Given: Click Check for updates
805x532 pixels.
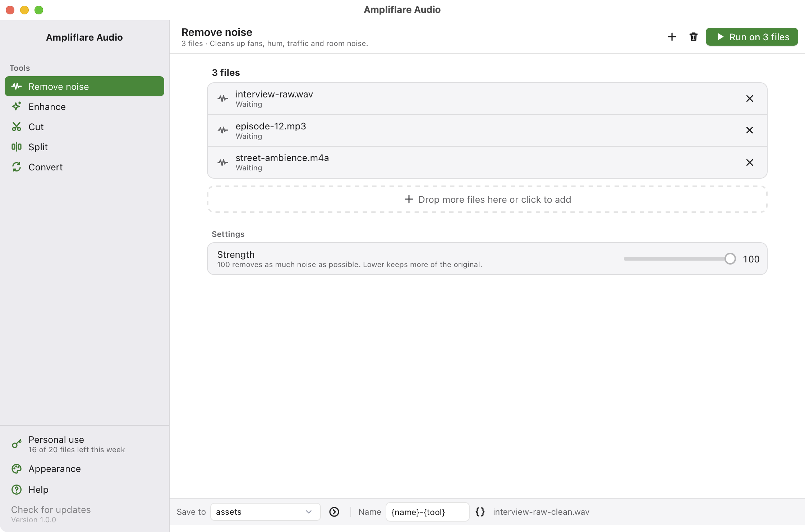Looking at the screenshot, I should tap(51, 510).
